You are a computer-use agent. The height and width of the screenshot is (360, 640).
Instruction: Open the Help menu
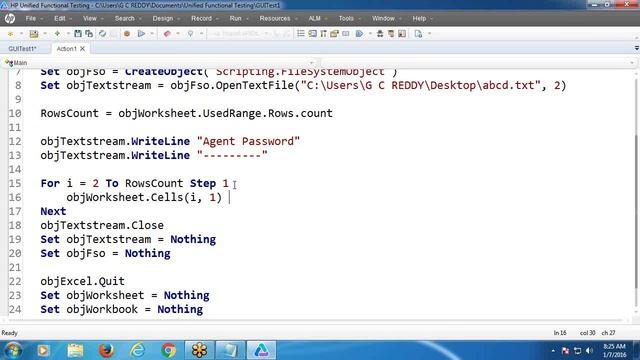click(x=419, y=18)
